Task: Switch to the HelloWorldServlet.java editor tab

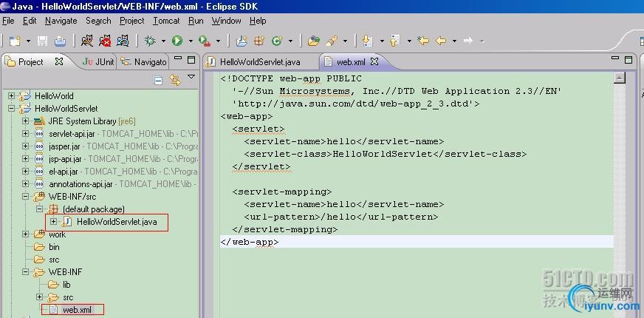Action: [x=260, y=62]
